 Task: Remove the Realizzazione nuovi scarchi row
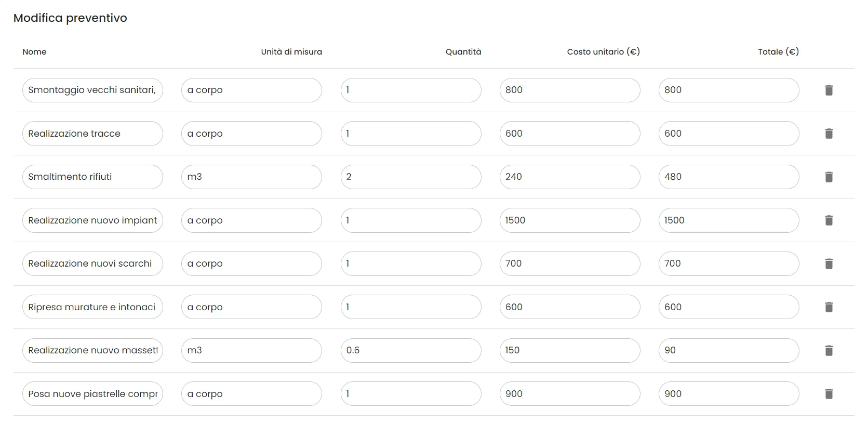[829, 264]
